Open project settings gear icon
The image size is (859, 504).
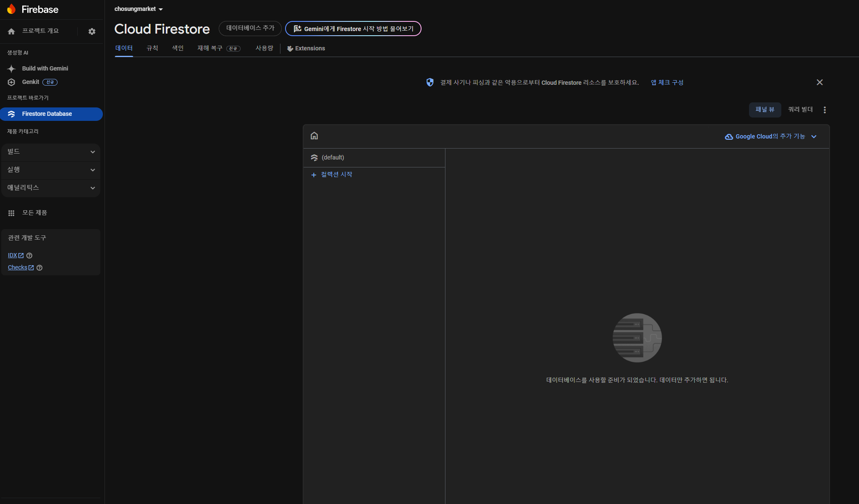tap(92, 31)
